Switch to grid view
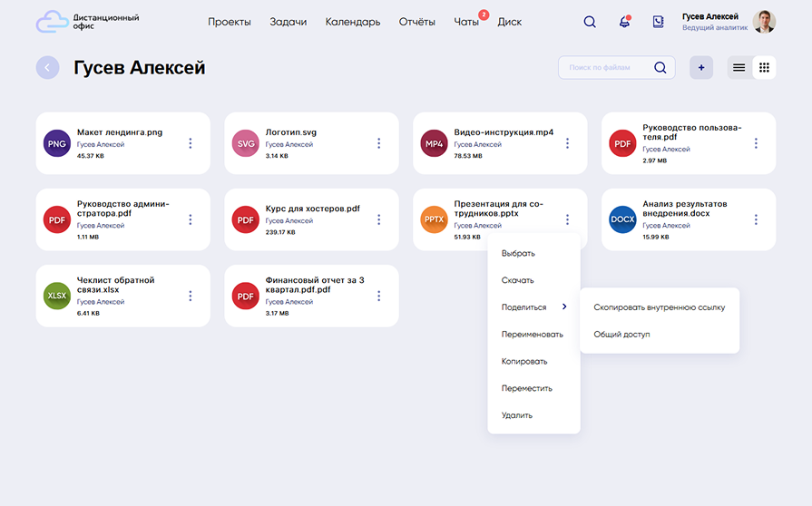This screenshot has width=812, height=506. 764,68
